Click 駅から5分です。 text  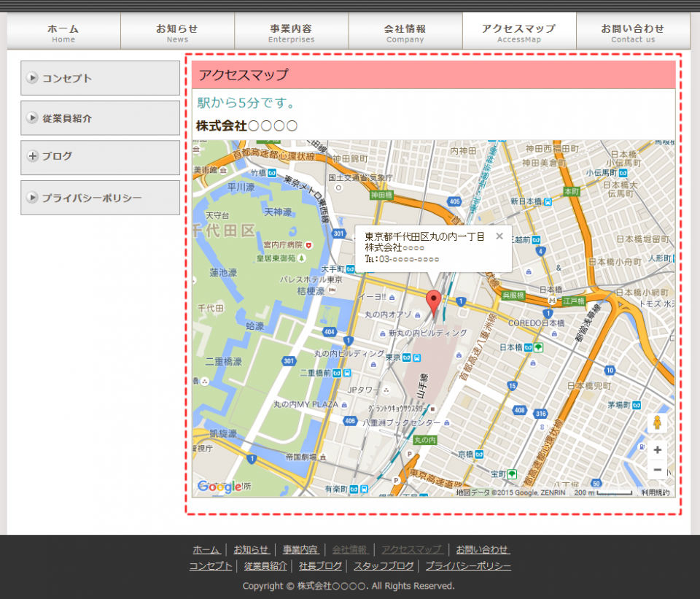pos(247,103)
